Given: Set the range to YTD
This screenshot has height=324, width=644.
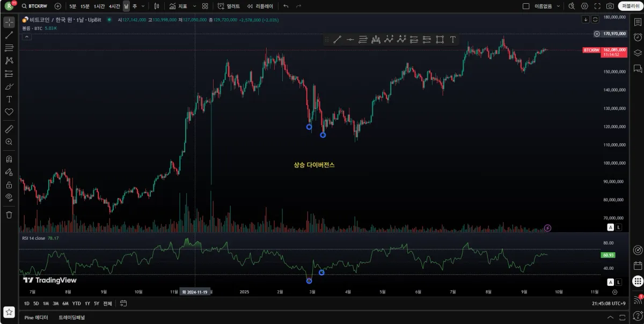Looking at the screenshot, I should click(x=77, y=304).
